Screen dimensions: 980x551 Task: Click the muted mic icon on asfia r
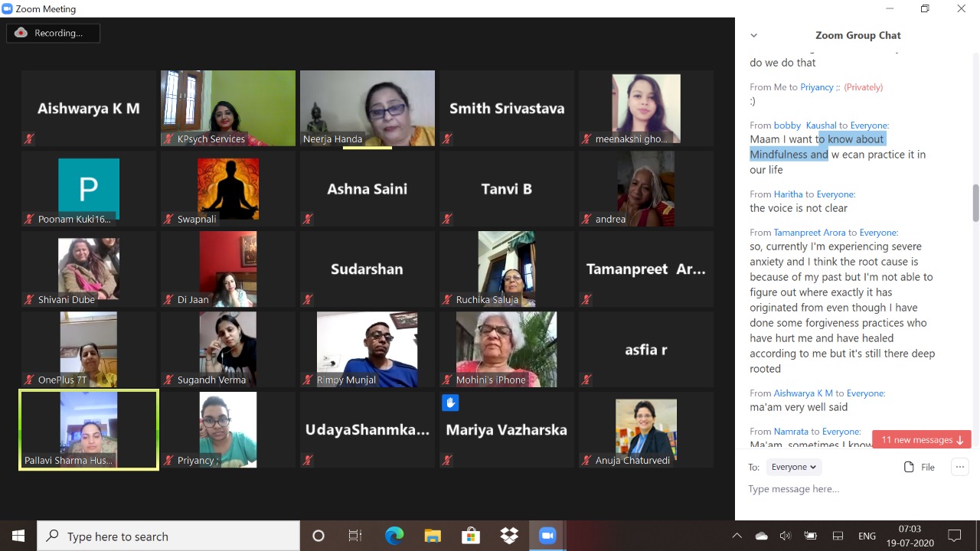pos(586,380)
